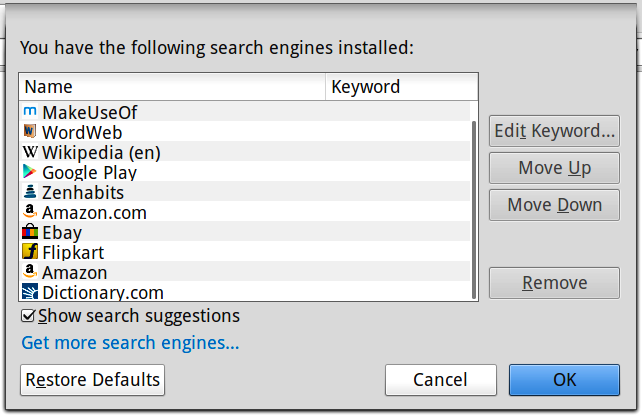Click the Google Play triangle icon
This screenshot has width=642, height=416.
tap(29, 172)
